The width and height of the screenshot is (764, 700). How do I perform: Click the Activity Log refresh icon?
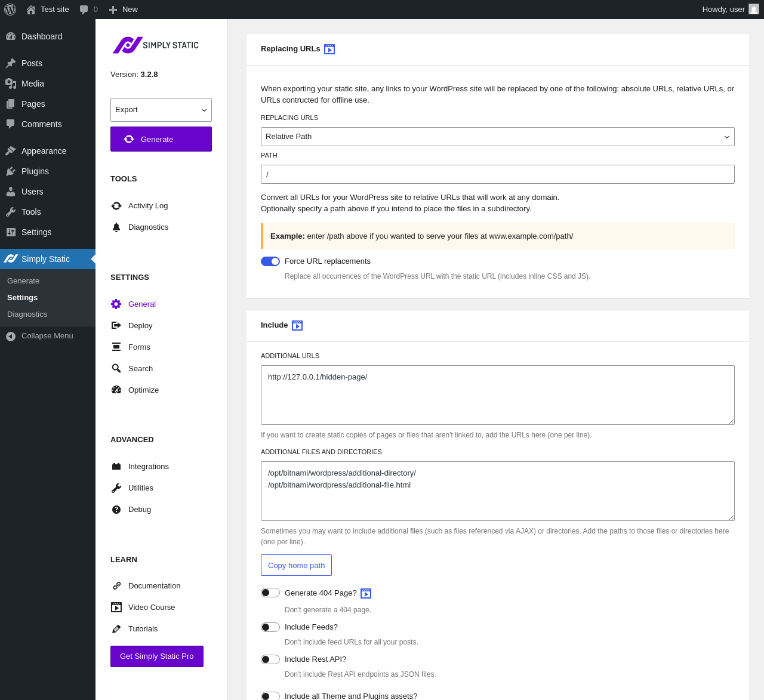coord(116,206)
